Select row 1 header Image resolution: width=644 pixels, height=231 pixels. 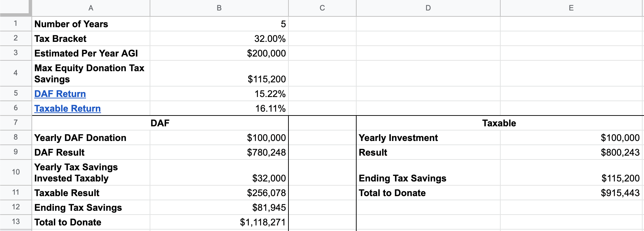15,24
